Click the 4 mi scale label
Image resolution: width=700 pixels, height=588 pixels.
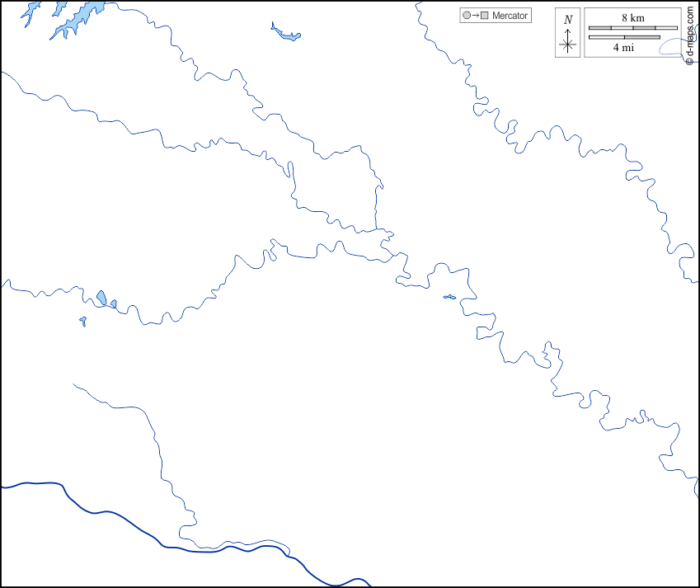623,48
